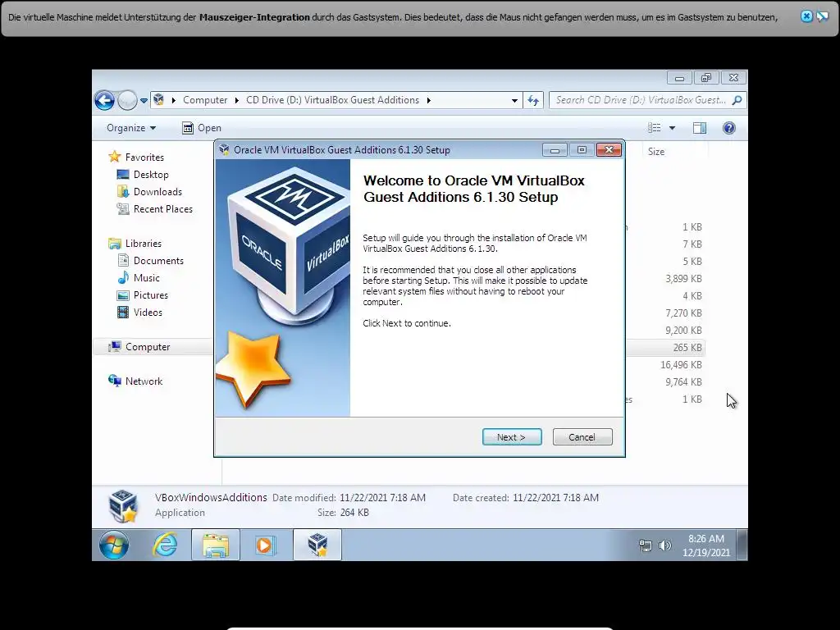This screenshot has height=630, width=840.
Task: Click the network tray icon
Action: pos(646,546)
